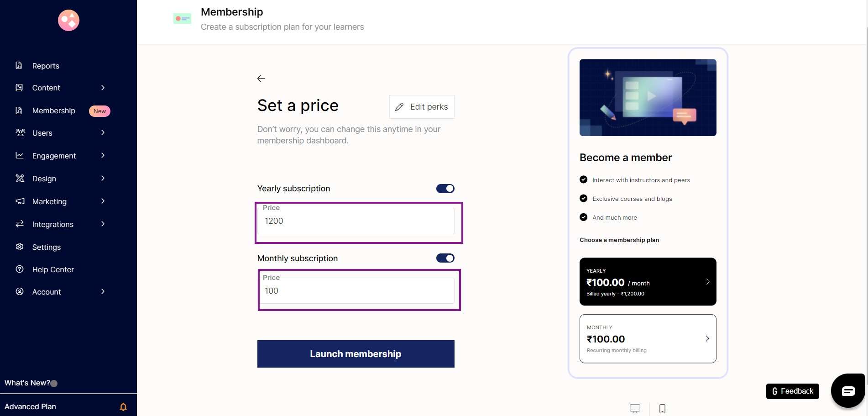Screen dimensions: 868x416
Task: Click the Help Center question mark icon
Action: point(20,269)
